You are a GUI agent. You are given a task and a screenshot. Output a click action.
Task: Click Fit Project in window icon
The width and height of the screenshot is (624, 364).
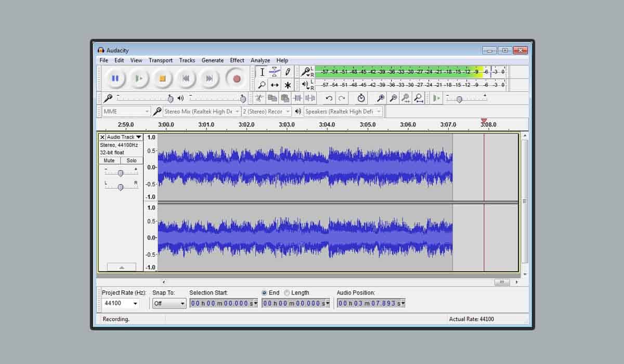[x=419, y=98]
